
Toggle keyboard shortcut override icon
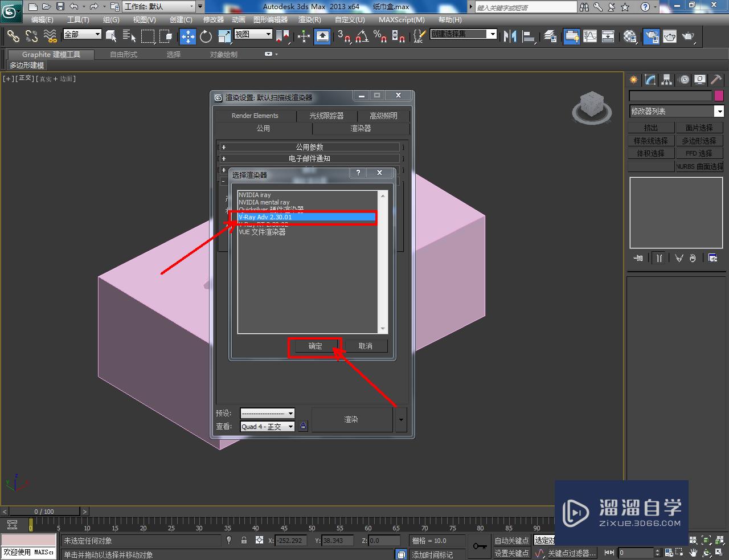(322, 36)
